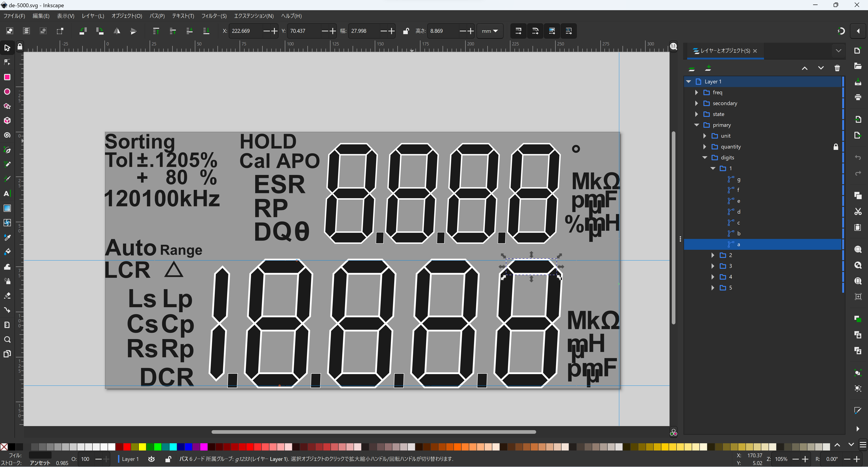Select the Ellipse tool
The image size is (868, 467).
click(7, 92)
